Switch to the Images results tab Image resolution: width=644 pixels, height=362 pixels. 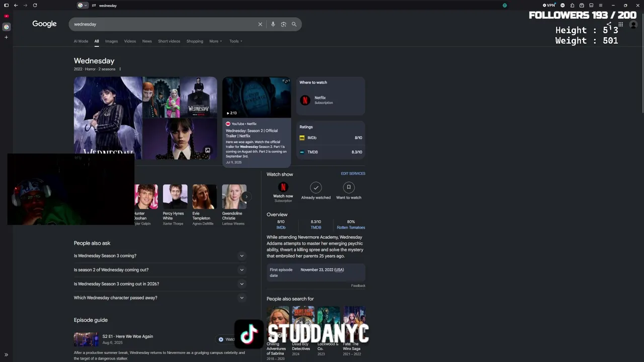(x=111, y=41)
